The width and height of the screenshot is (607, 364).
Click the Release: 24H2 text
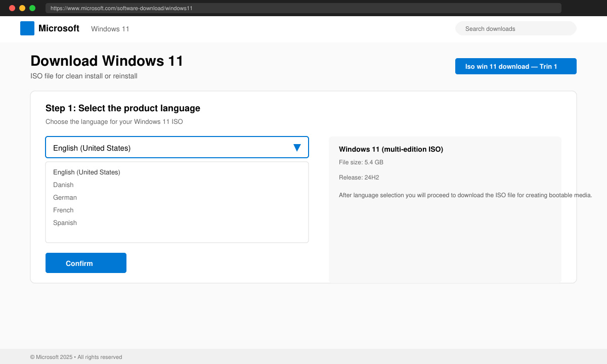359,177
